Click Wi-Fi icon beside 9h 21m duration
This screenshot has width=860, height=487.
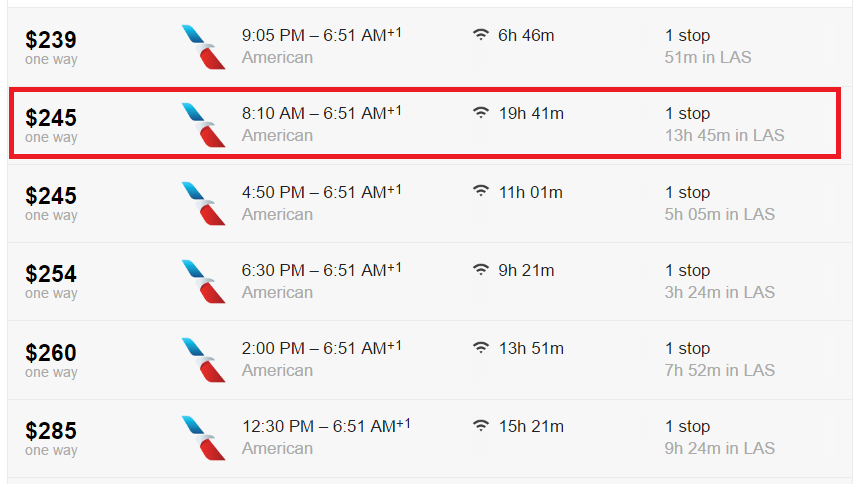point(480,269)
